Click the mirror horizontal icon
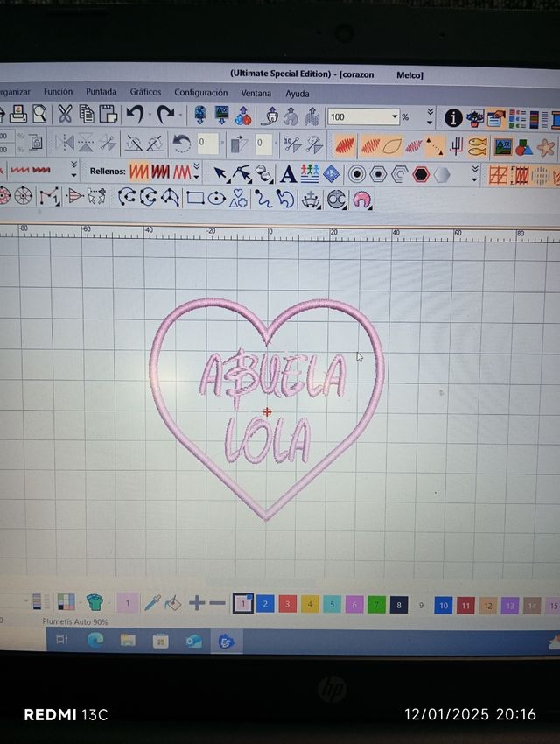Screen dimensions: 560x744 coord(65,143)
